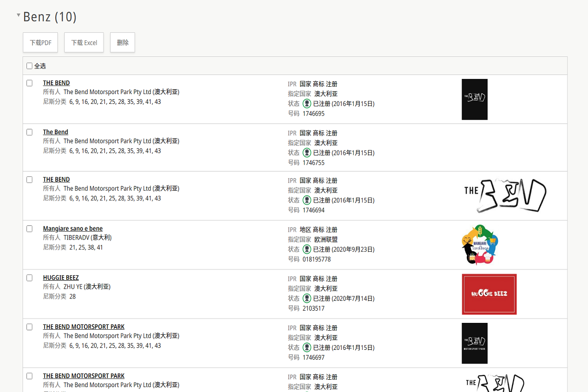Viewport: 588px width, 392px height.
Task: Open The Bend link for number 1746755
Action: (55, 132)
